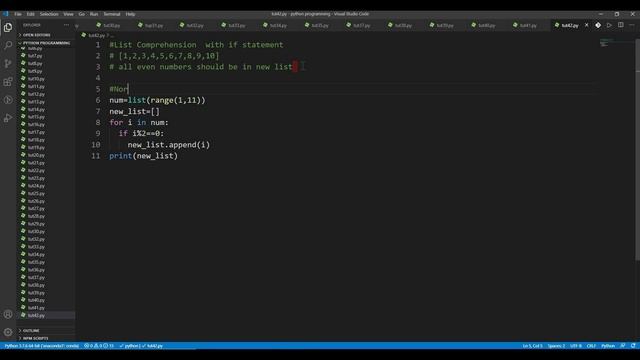The image size is (640, 360).
Task: Click on code line print(new_list)
Action: point(143,156)
